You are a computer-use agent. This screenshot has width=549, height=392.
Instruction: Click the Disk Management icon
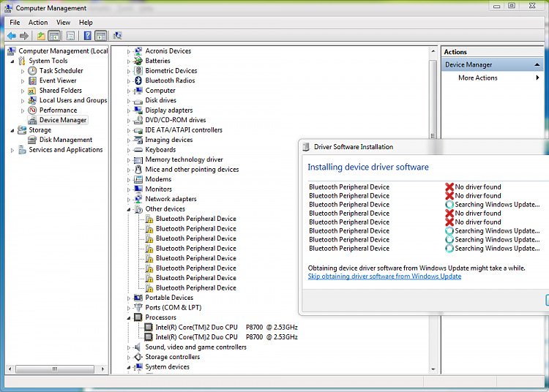coord(32,140)
